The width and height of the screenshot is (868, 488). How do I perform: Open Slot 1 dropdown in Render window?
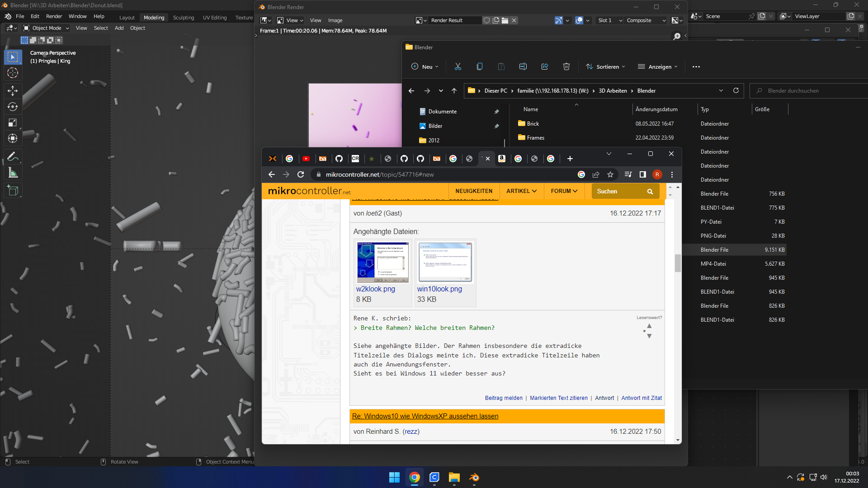tap(609, 20)
